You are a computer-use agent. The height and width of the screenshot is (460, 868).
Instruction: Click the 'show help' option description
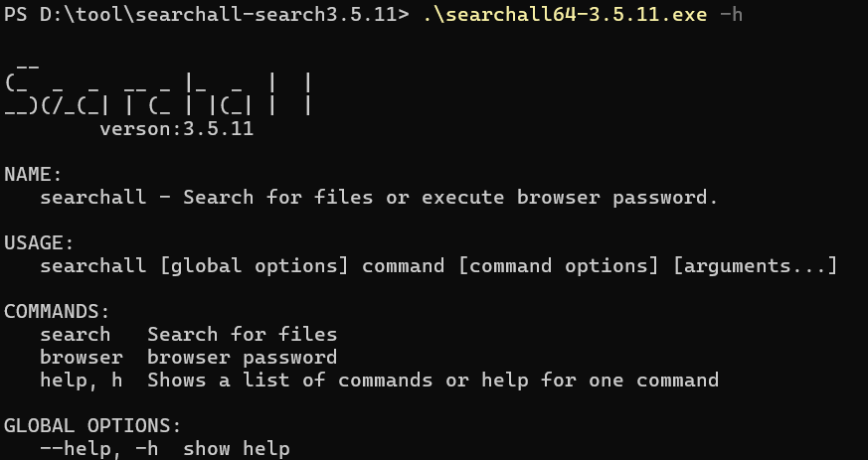coord(237,449)
